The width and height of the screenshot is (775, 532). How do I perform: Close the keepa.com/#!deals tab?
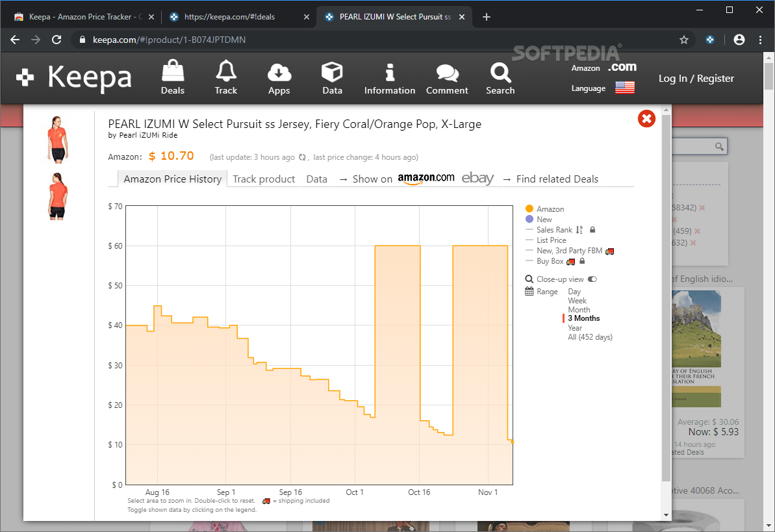(x=307, y=17)
